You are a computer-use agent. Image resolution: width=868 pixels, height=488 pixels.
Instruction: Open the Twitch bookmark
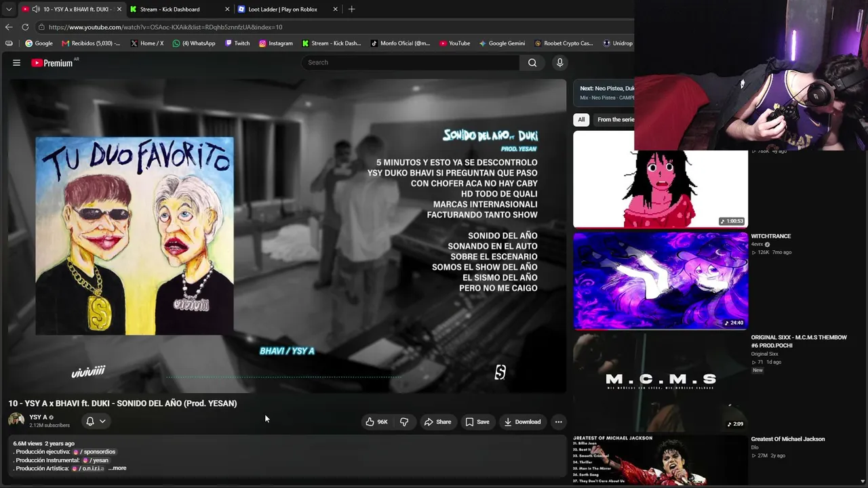pos(237,43)
